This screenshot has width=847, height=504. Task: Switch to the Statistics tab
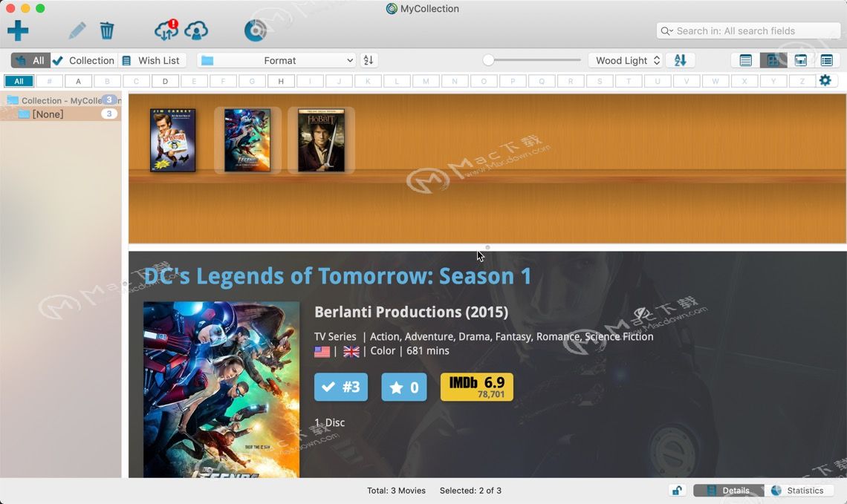click(798, 490)
